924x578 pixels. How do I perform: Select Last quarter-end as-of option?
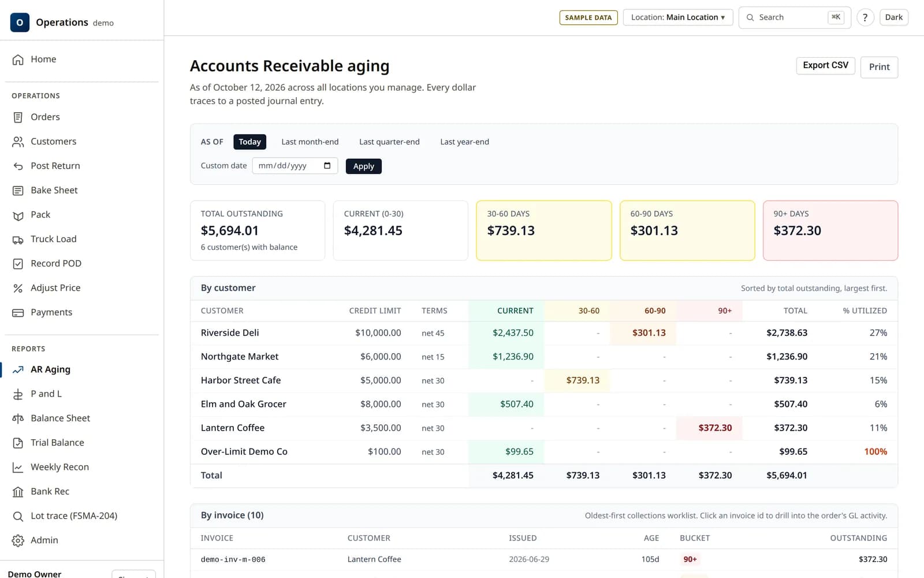[x=389, y=142]
